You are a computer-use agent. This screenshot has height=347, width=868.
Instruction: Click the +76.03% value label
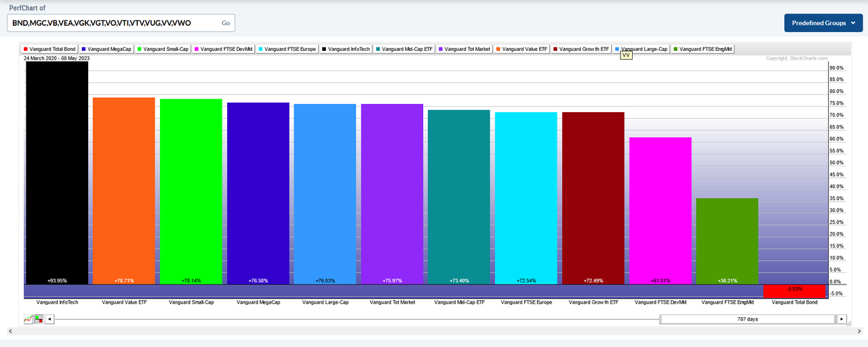point(325,280)
